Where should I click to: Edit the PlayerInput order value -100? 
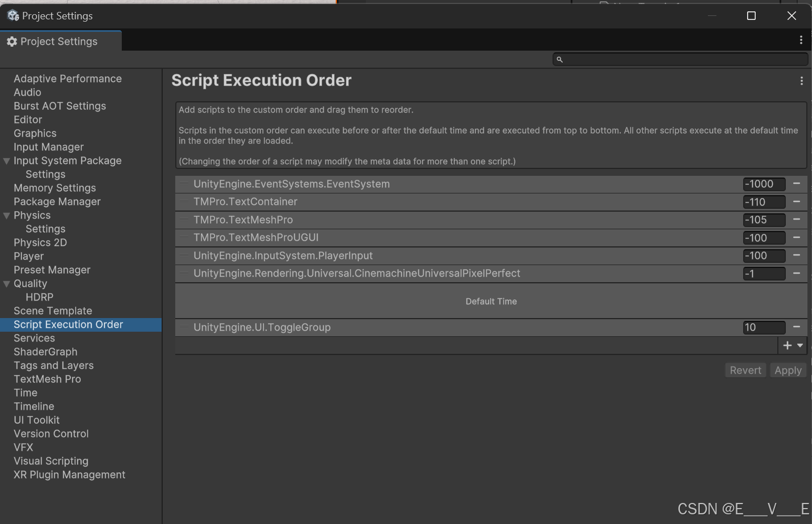(x=764, y=255)
